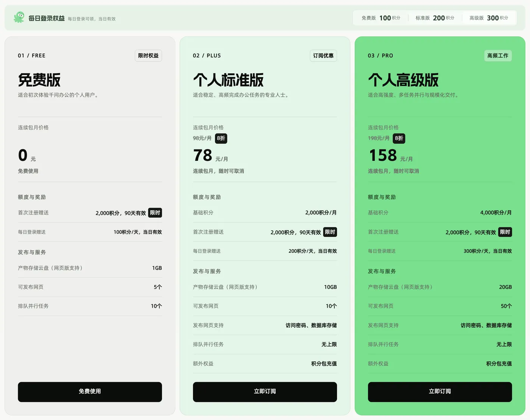Click the 01 / FREE plan label
The image size is (530, 420).
31,56
